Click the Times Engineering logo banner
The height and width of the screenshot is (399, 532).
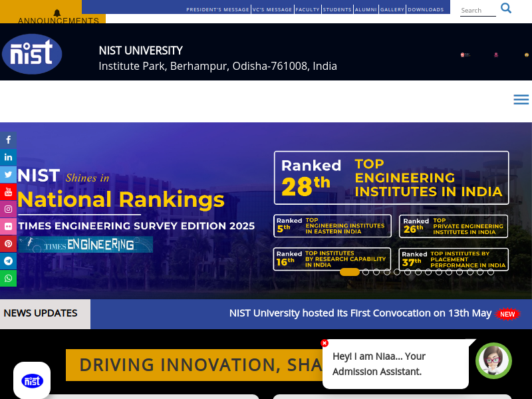click(x=86, y=245)
